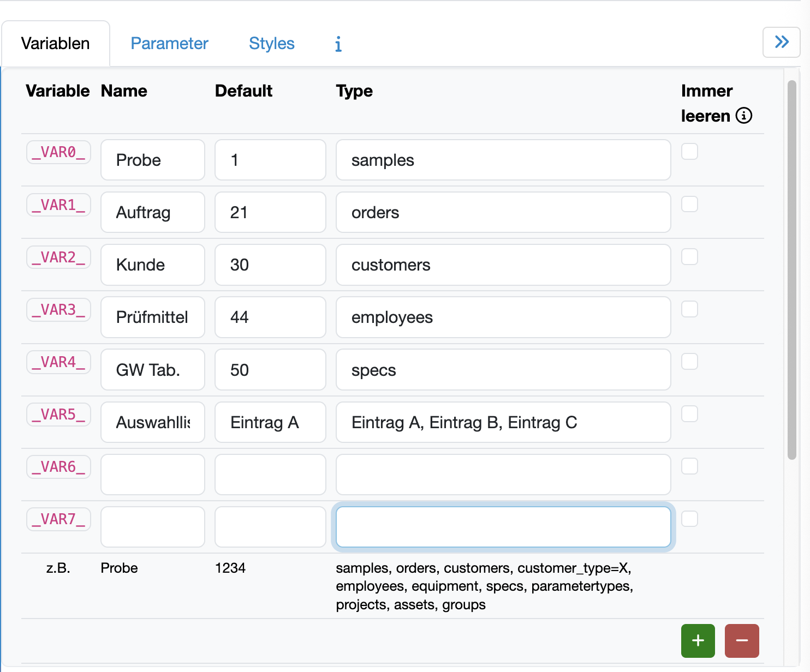Click info icon beside Immer leeren
Screen dimensions: 810x672
click(x=743, y=116)
